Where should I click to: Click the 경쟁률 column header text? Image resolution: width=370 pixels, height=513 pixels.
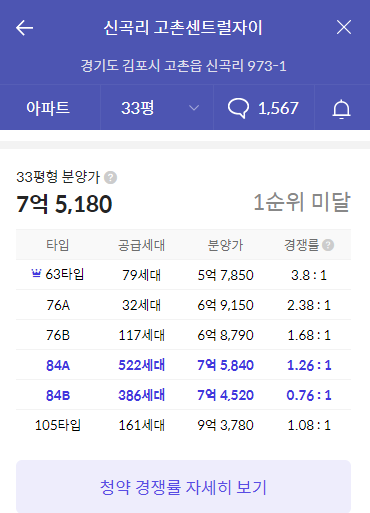point(302,245)
